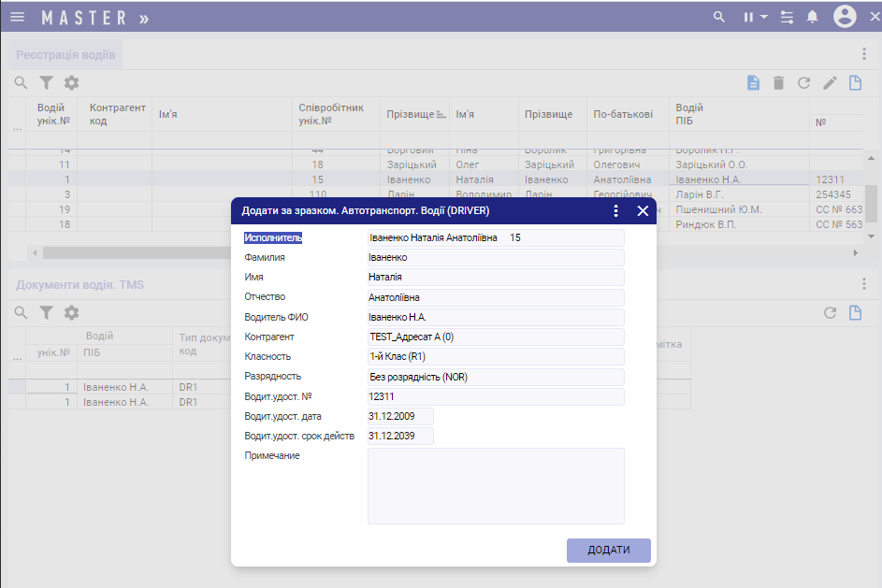Open the notifications bell

(813, 17)
